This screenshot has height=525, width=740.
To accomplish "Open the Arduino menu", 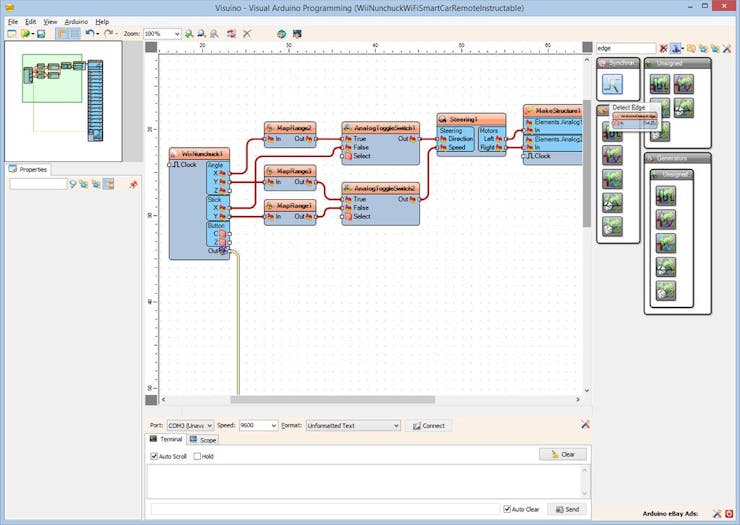I will pyautogui.click(x=76, y=21).
